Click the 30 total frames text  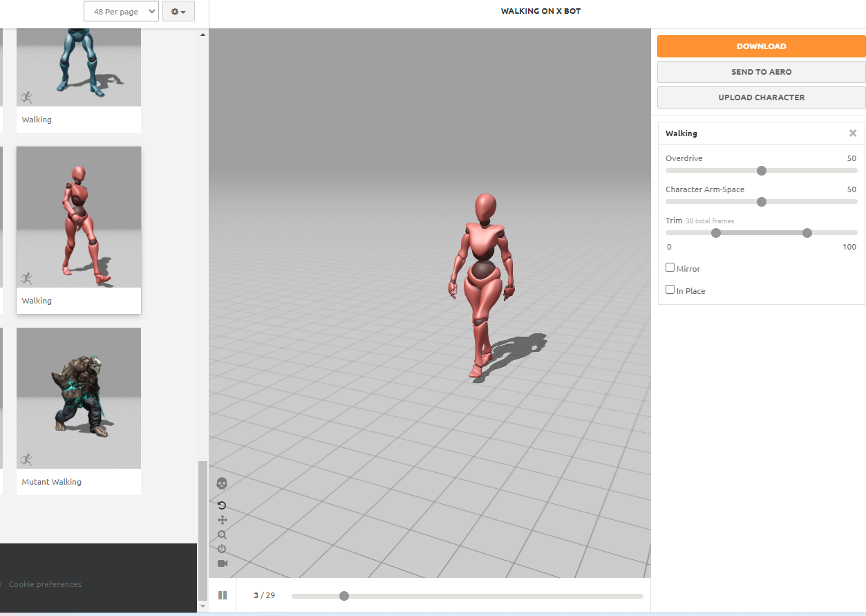click(710, 221)
